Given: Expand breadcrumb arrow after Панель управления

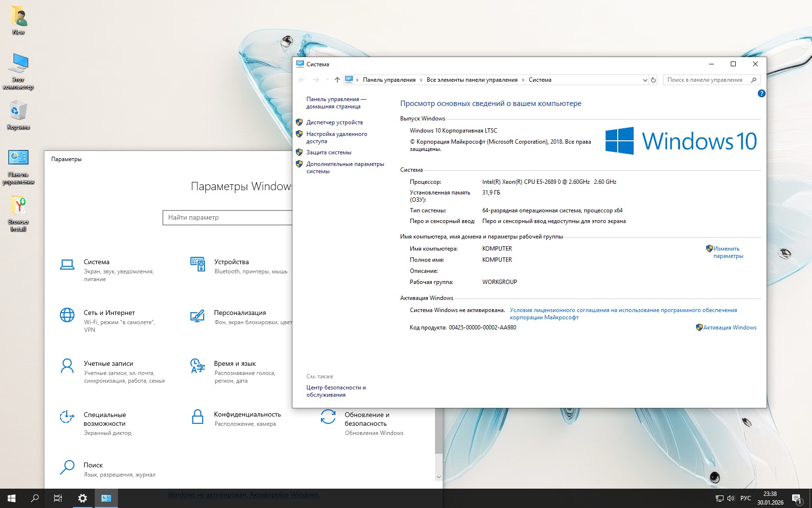Looking at the screenshot, I should [421, 80].
